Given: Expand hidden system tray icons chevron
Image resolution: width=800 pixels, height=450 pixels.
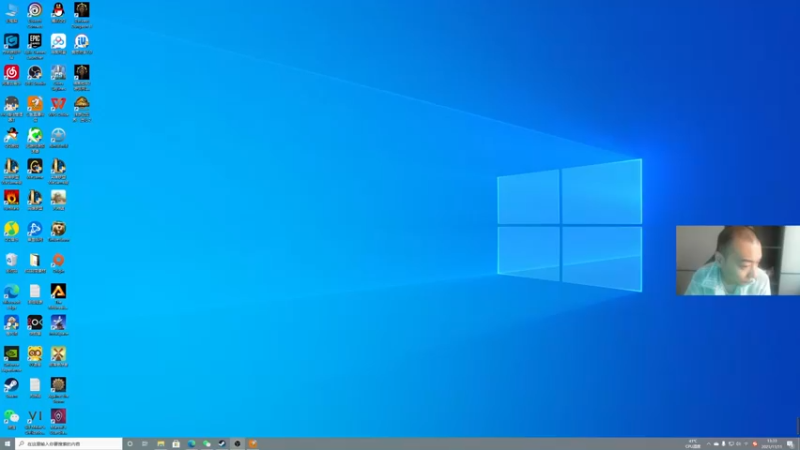Looking at the screenshot, I should (708, 444).
